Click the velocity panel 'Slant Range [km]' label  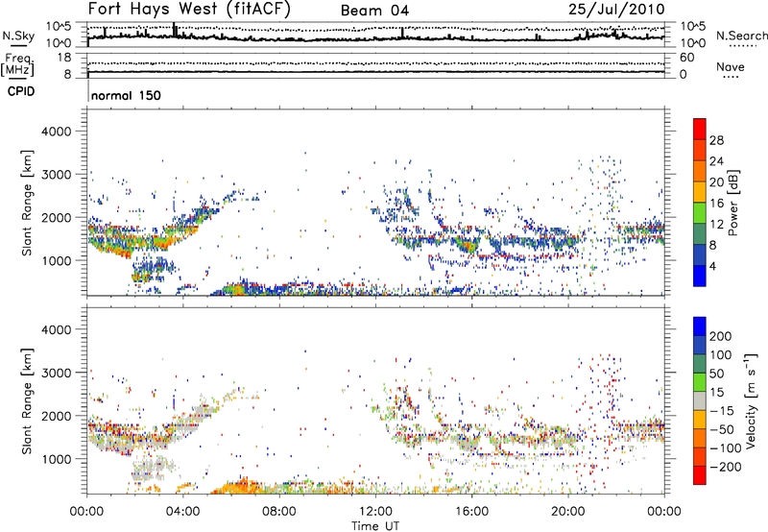click(x=27, y=400)
